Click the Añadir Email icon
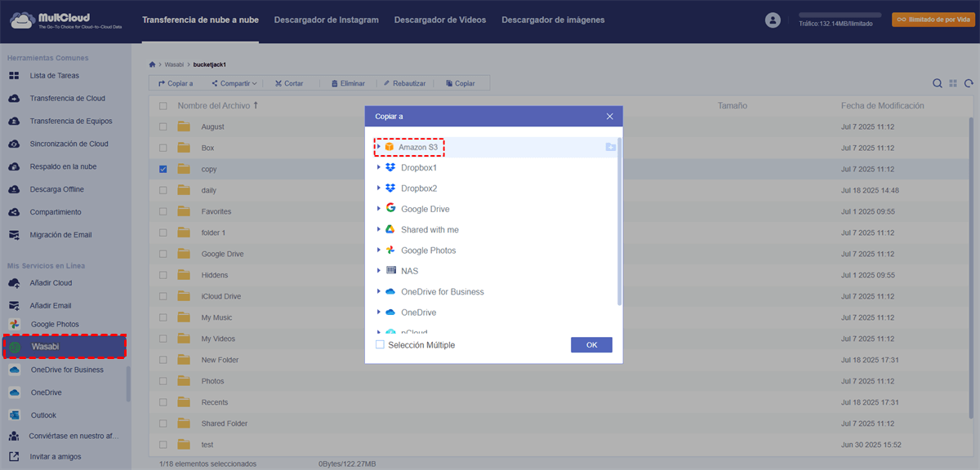 coord(14,306)
